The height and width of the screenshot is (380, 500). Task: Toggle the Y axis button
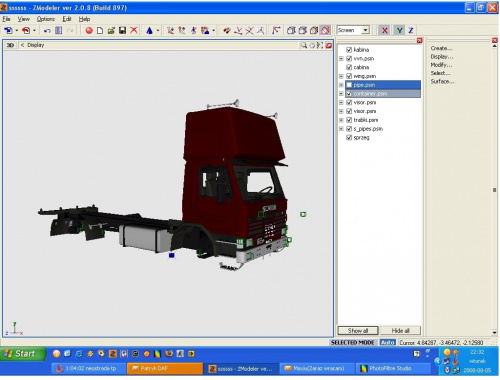(x=399, y=31)
